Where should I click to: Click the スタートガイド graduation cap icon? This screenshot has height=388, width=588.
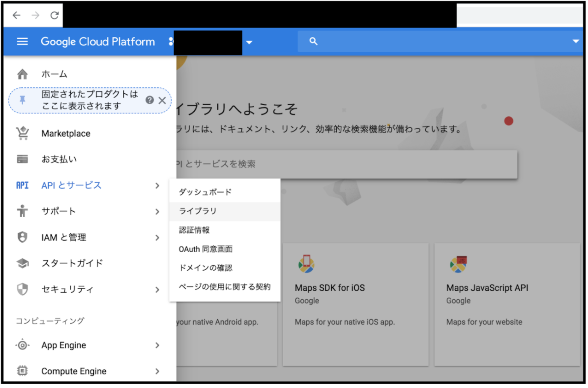tap(23, 264)
